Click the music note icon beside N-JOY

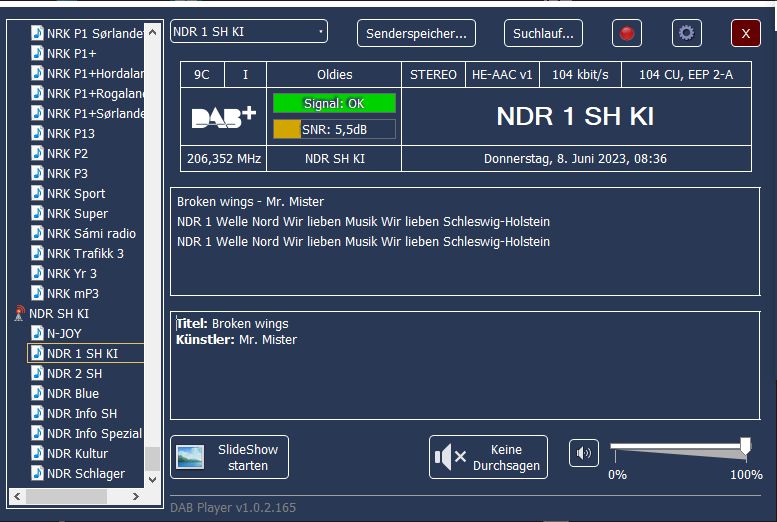point(37,334)
